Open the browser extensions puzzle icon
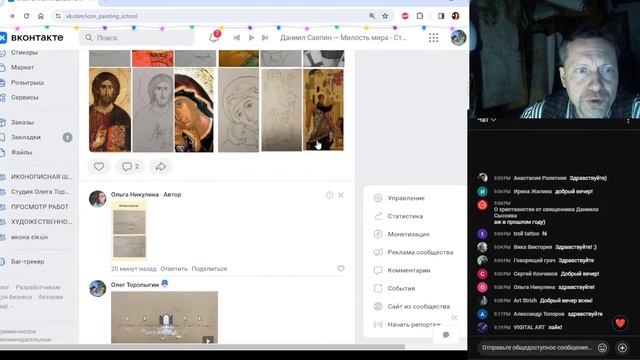Screen dimensions: 640x360 pos(420,16)
